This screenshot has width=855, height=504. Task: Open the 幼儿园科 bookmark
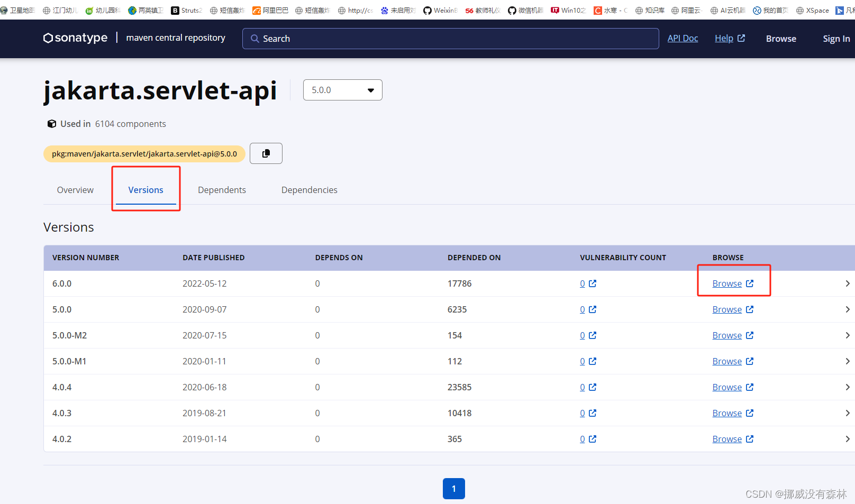[103, 10]
